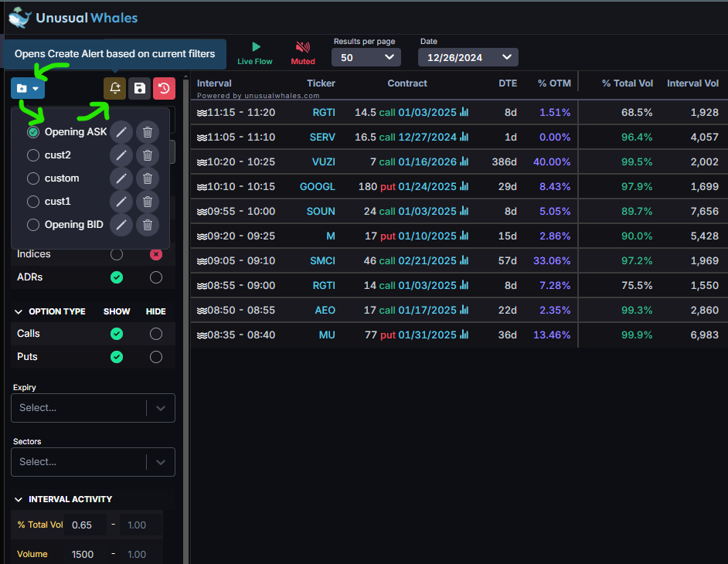Image resolution: width=728 pixels, height=564 pixels.
Task: Click the filter sidebar scrollbar
Action: tap(185, 321)
